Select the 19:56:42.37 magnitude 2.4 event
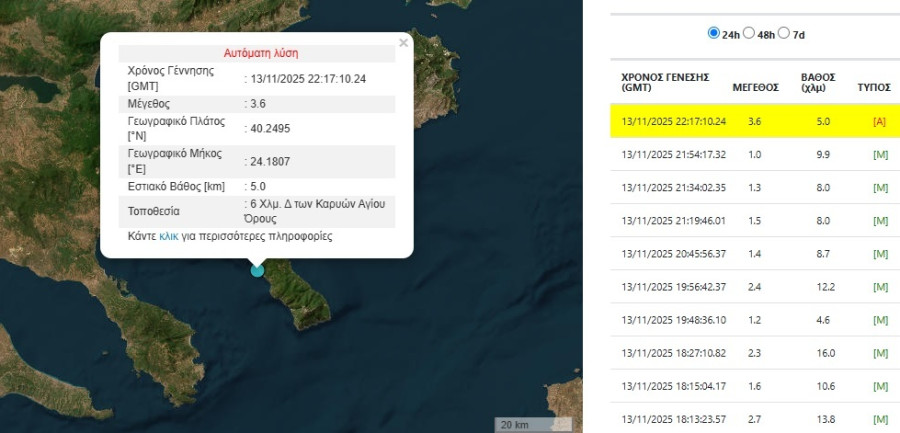Screen dimensions: 900x433 pyautogui.click(x=674, y=287)
